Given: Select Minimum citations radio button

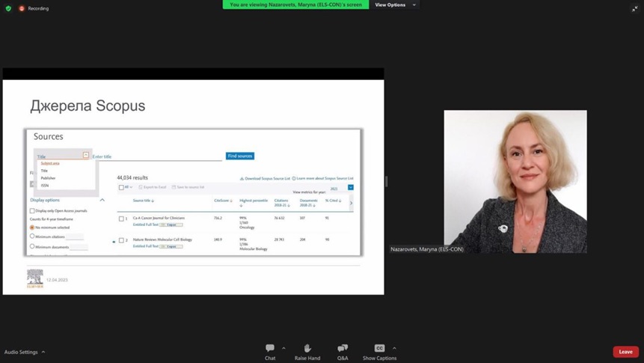Looking at the screenshot, I should pos(32,237).
